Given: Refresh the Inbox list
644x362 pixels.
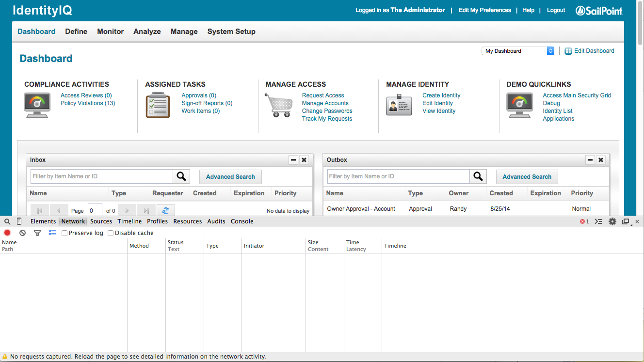Looking at the screenshot, I should point(166,211).
